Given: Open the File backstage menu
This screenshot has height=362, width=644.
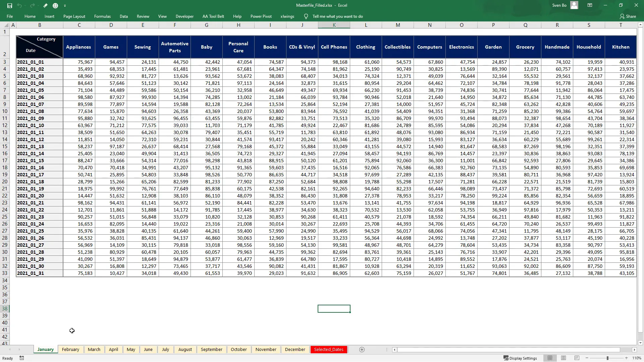Looking at the screenshot, I should (x=10, y=16).
